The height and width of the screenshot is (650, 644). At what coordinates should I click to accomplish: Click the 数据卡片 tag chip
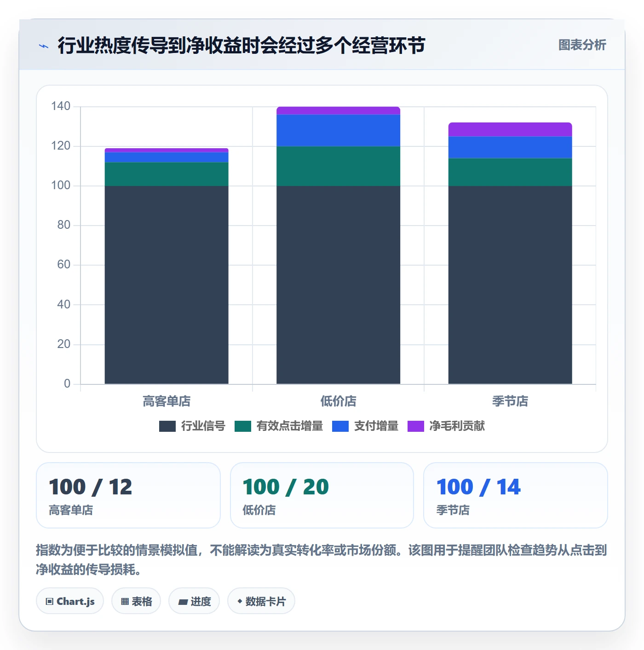click(x=261, y=601)
